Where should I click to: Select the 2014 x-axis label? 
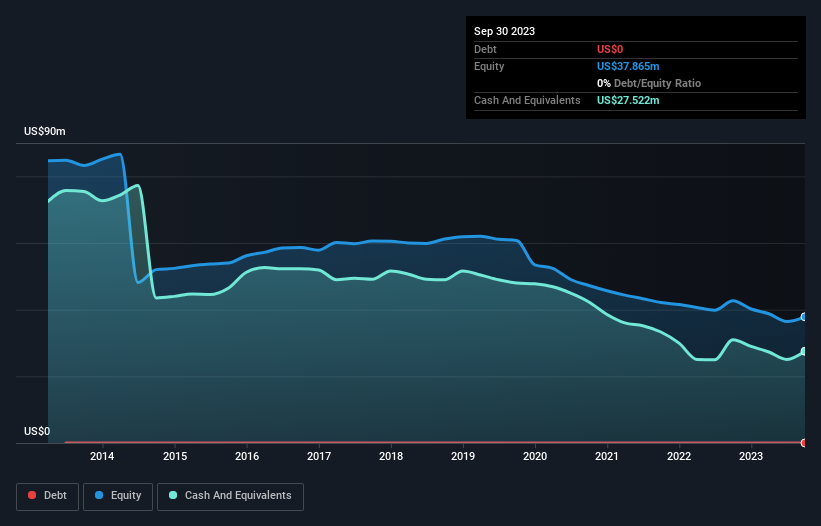[x=102, y=456]
